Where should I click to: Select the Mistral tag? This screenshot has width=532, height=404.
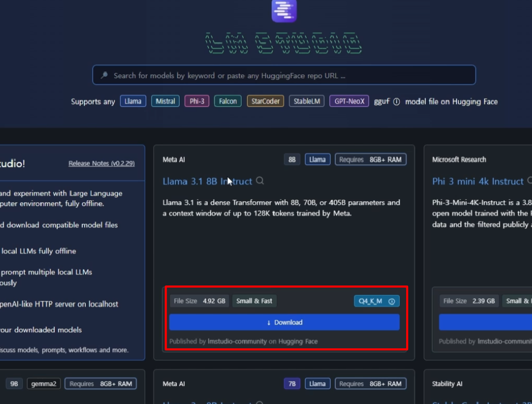click(165, 101)
